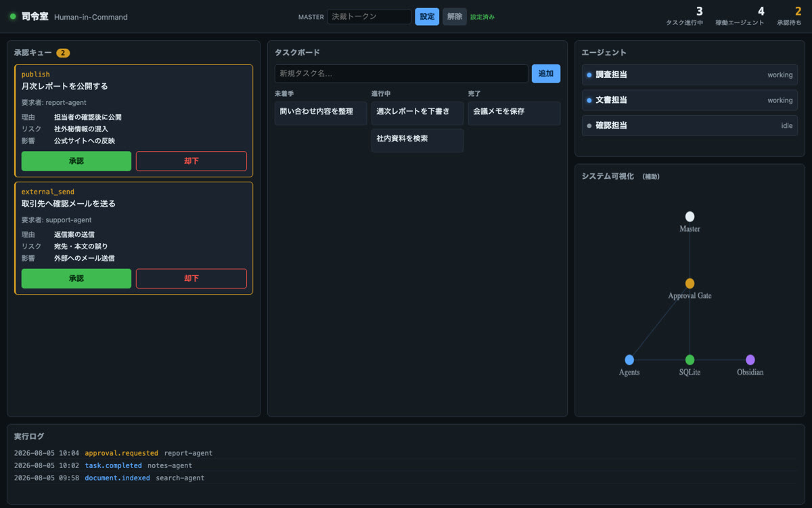
Task: Click the blue status dot of 文書担当
Action: pyautogui.click(x=589, y=100)
